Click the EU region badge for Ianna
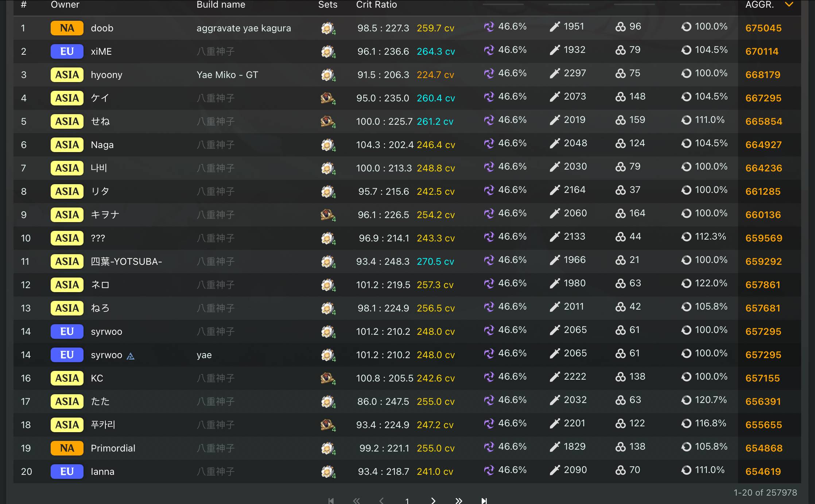 pyautogui.click(x=67, y=472)
